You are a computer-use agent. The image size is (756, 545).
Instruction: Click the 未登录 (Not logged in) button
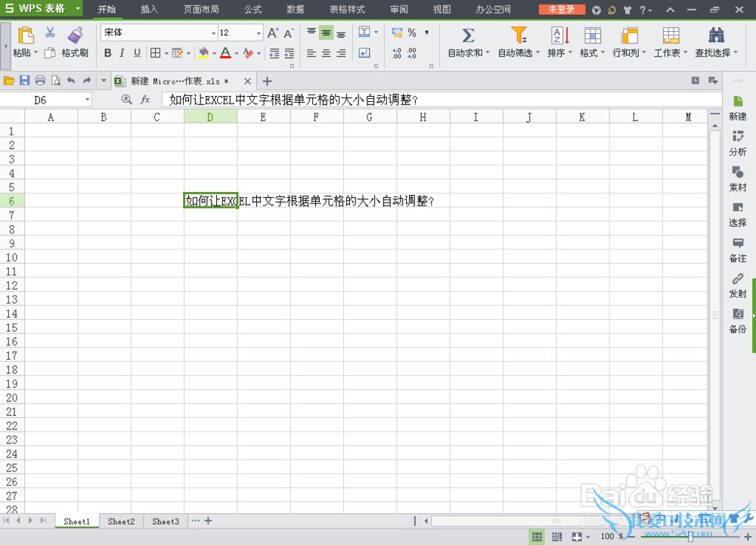561,10
